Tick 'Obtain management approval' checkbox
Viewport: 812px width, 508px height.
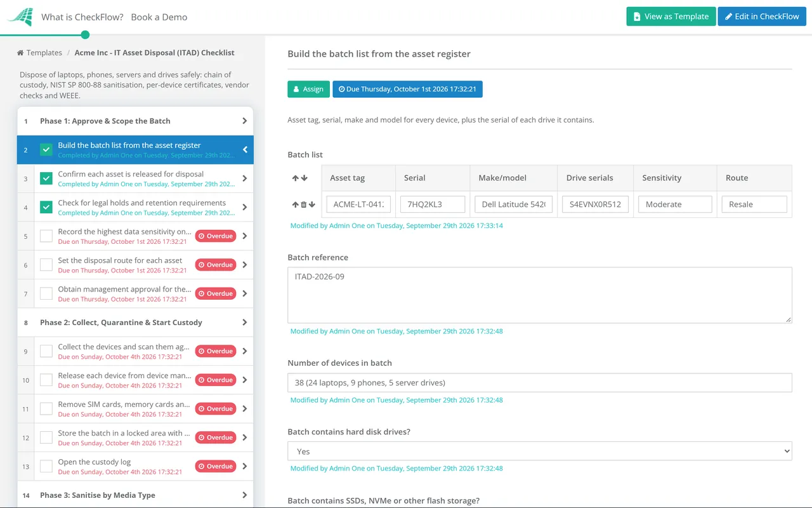pyautogui.click(x=46, y=293)
